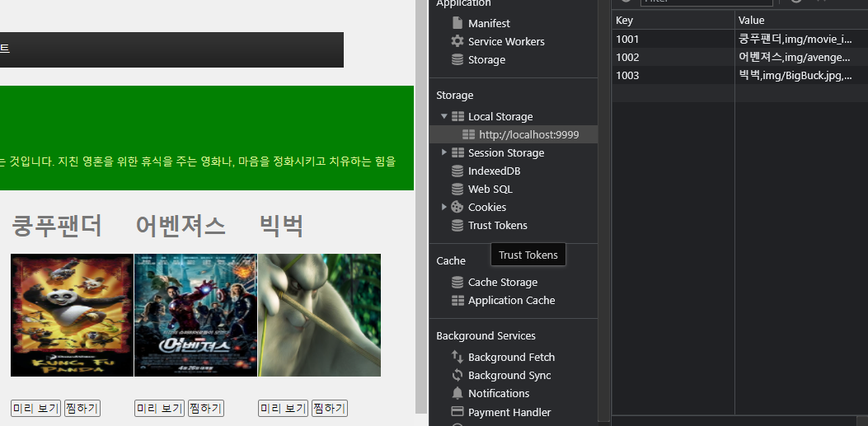
Task: Click the Kung Fu Panda poster thumbnail
Action: 72,316
